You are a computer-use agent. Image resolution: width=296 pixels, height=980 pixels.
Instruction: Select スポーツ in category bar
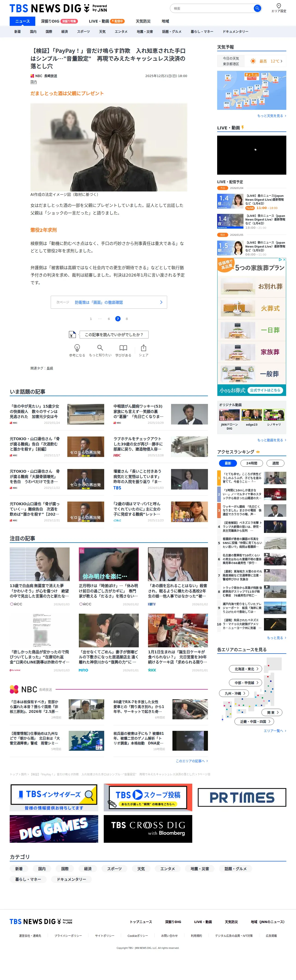pyautogui.click(x=83, y=32)
